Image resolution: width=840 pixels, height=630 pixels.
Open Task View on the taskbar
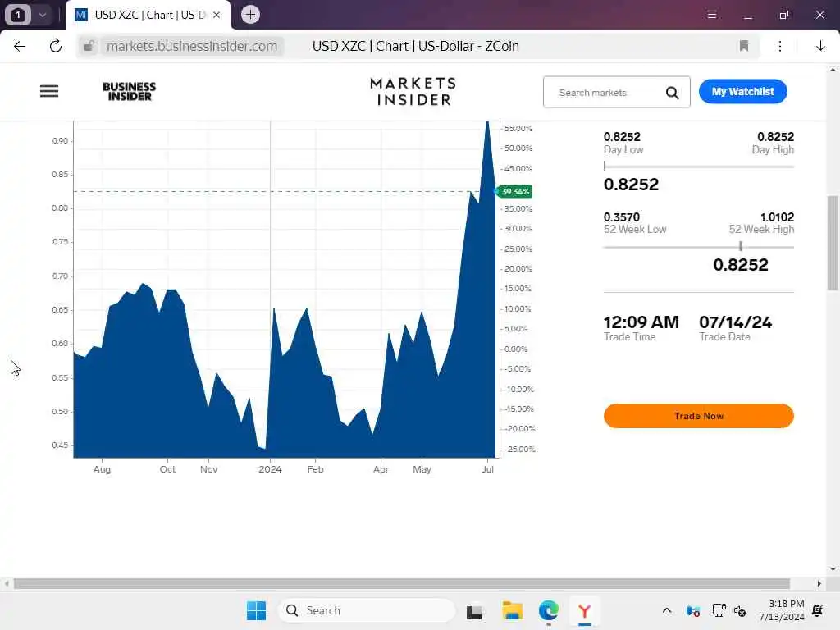pyautogui.click(x=474, y=611)
